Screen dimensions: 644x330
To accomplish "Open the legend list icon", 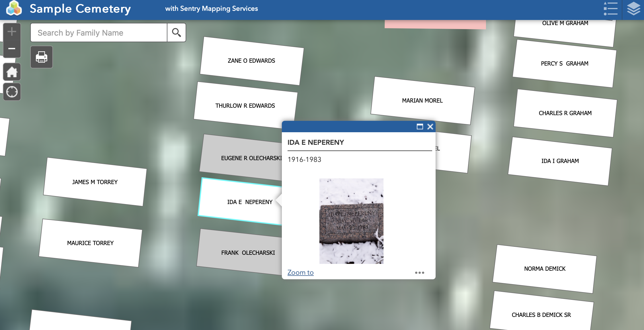I will 610,9.
